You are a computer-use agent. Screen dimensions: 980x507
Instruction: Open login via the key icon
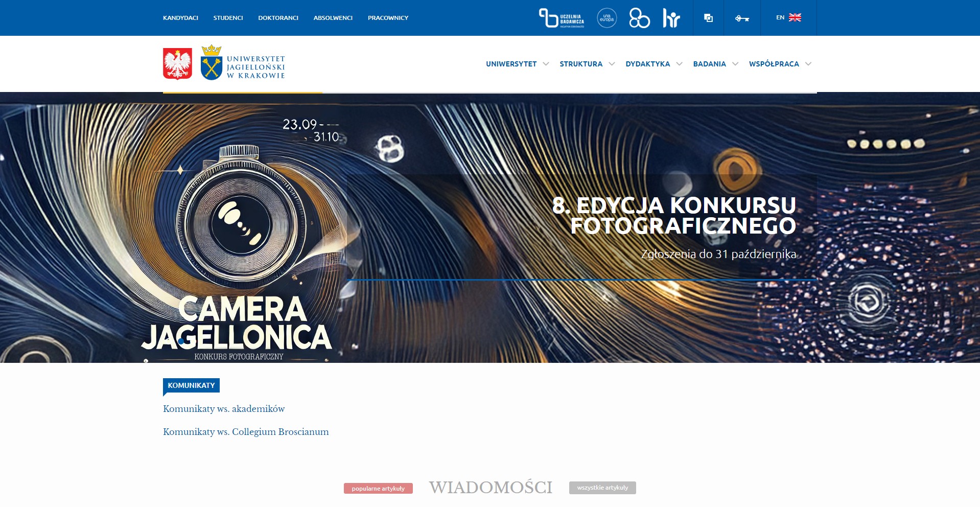[742, 18]
